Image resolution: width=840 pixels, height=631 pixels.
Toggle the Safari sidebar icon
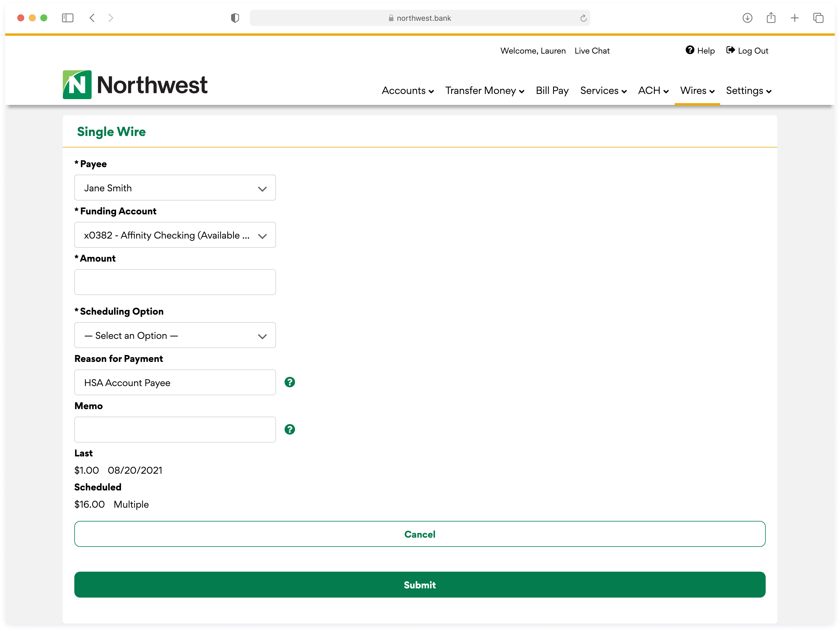[x=68, y=18]
